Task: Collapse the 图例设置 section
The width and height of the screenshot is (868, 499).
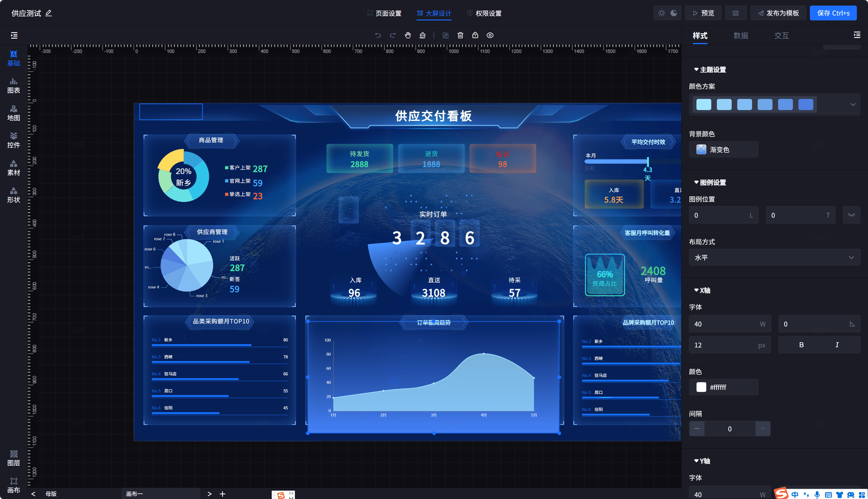Action: coord(710,182)
